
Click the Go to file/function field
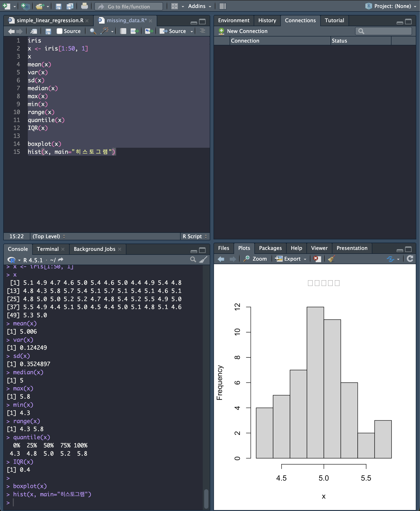click(x=129, y=7)
